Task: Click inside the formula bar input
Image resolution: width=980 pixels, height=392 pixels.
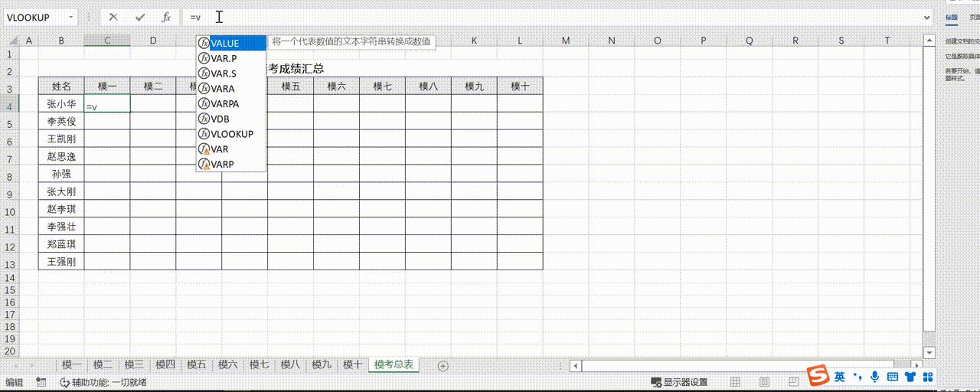Action: tap(551, 17)
